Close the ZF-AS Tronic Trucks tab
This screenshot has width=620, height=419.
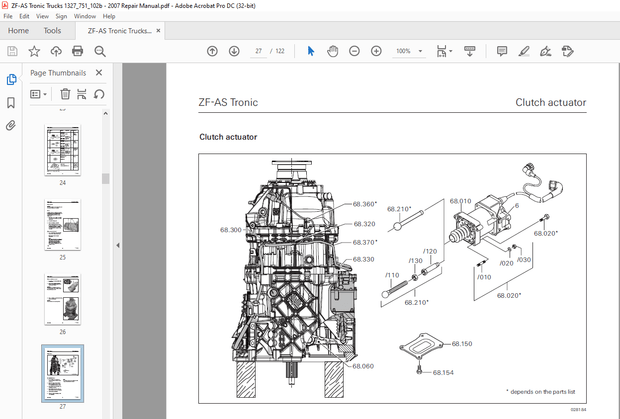pyautogui.click(x=158, y=30)
